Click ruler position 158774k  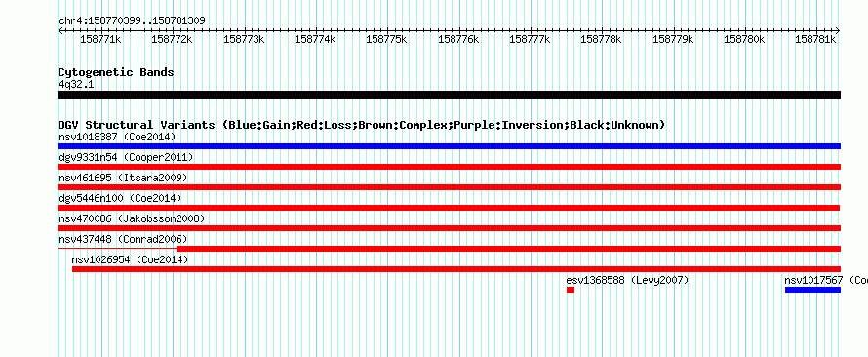click(x=316, y=39)
